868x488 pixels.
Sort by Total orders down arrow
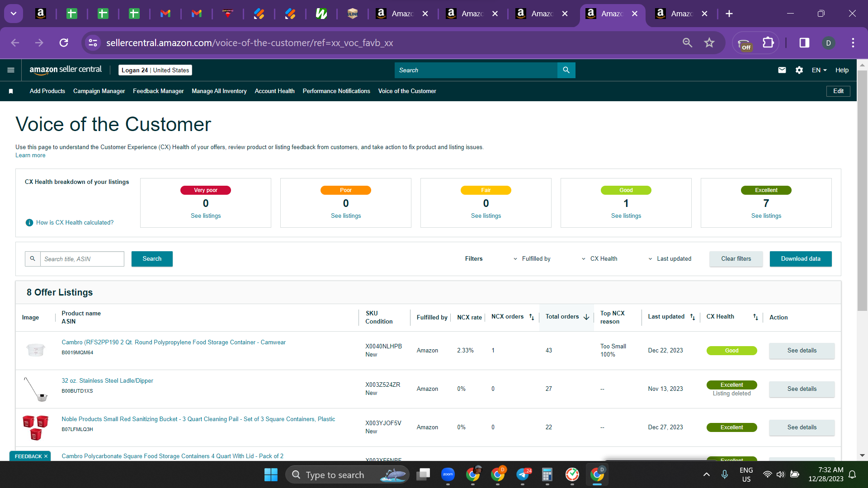[x=586, y=317]
